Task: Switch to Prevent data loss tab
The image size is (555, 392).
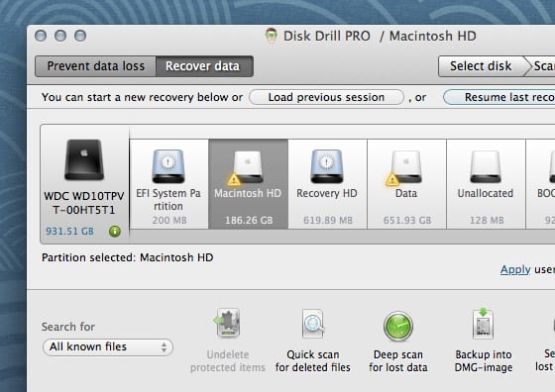Action: [95, 66]
